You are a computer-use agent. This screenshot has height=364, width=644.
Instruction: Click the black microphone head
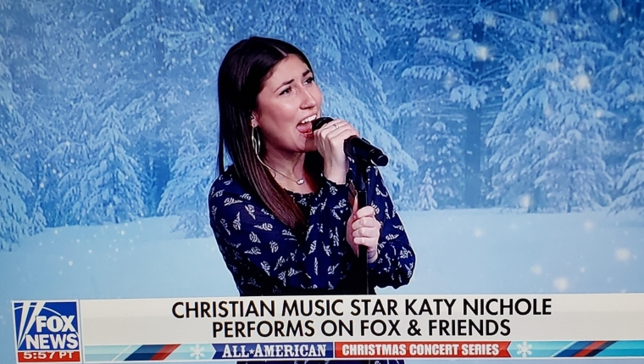tap(323, 123)
